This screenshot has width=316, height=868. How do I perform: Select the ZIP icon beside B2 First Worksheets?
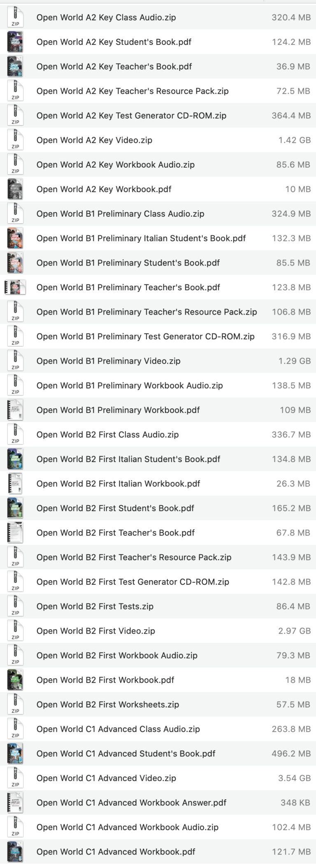(x=15, y=705)
